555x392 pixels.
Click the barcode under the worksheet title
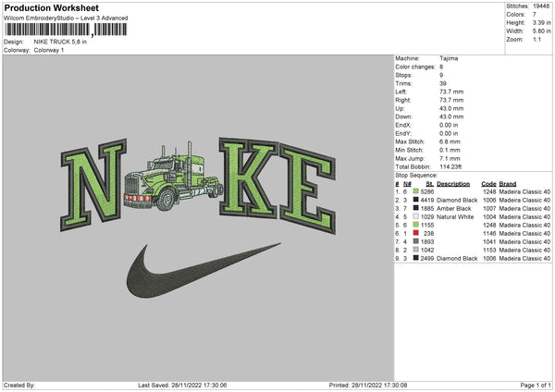(x=65, y=30)
